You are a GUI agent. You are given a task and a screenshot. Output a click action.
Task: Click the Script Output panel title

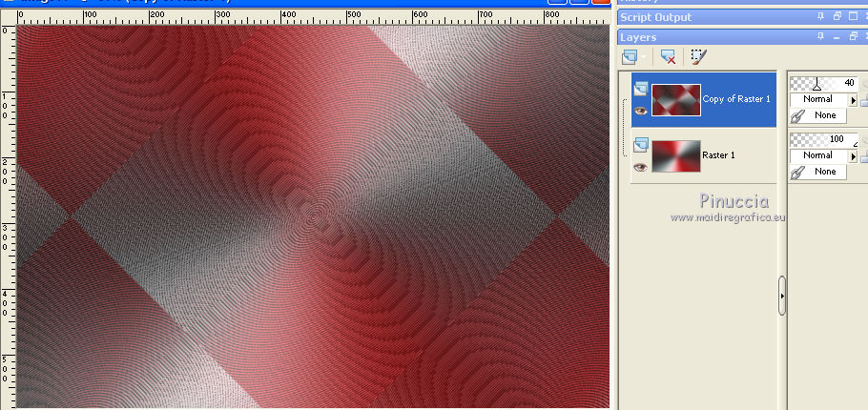(x=656, y=17)
